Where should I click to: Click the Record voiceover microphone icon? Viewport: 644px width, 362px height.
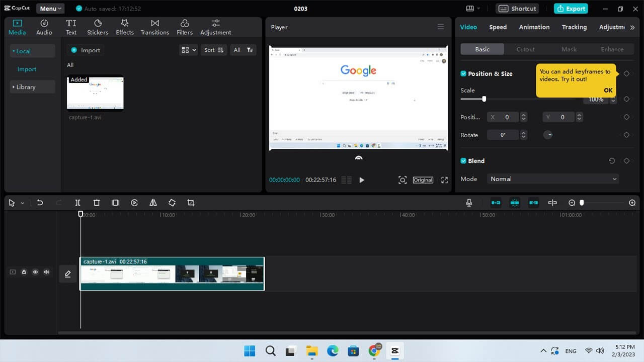[x=469, y=203]
